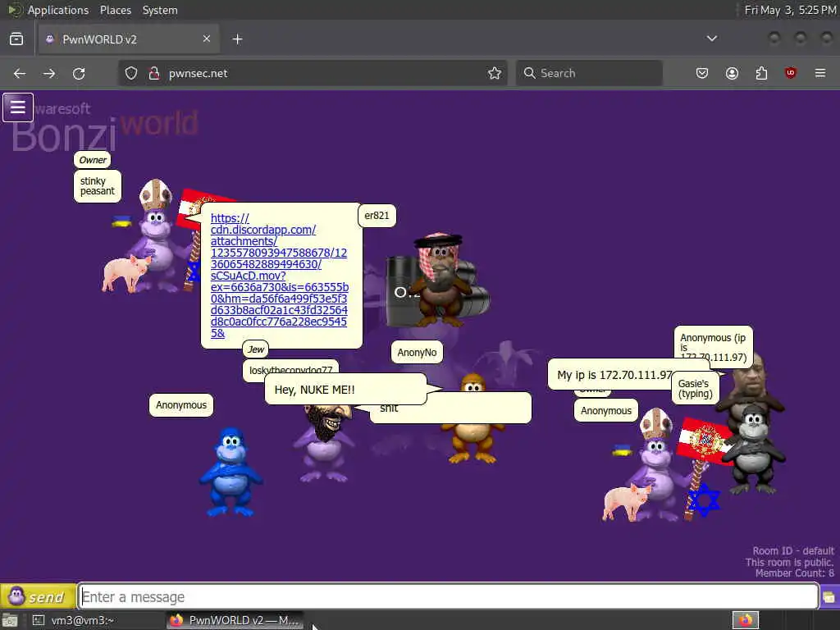Click the blue Bonzi named Anonymous
Screen dimensions: 840x630
231,472
